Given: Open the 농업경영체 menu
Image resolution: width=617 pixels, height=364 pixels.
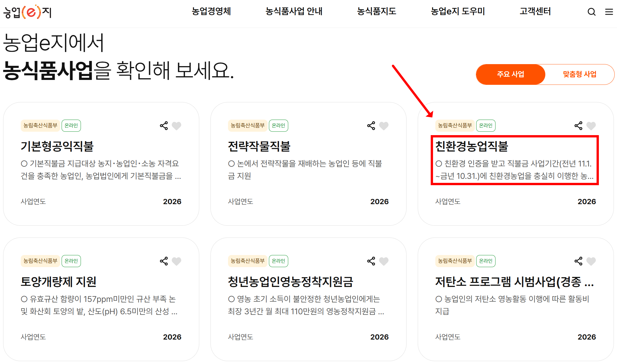Looking at the screenshot, I should pos(211,11).
